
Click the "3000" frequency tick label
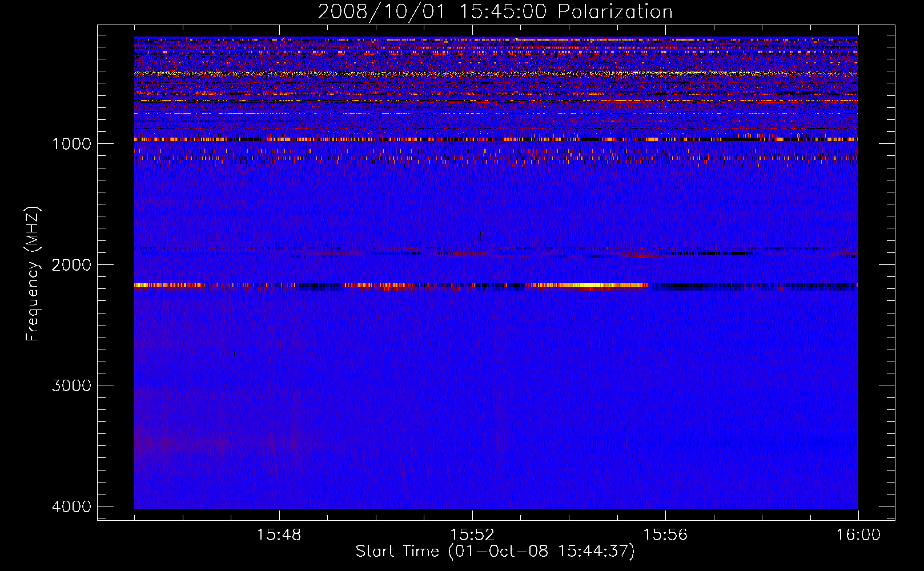tap(71, 385)
